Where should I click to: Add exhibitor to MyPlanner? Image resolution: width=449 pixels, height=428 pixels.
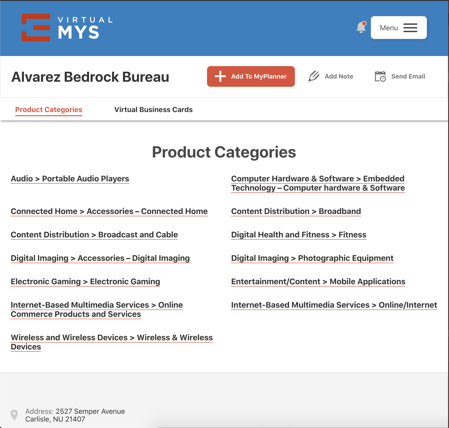click(251, 76)
